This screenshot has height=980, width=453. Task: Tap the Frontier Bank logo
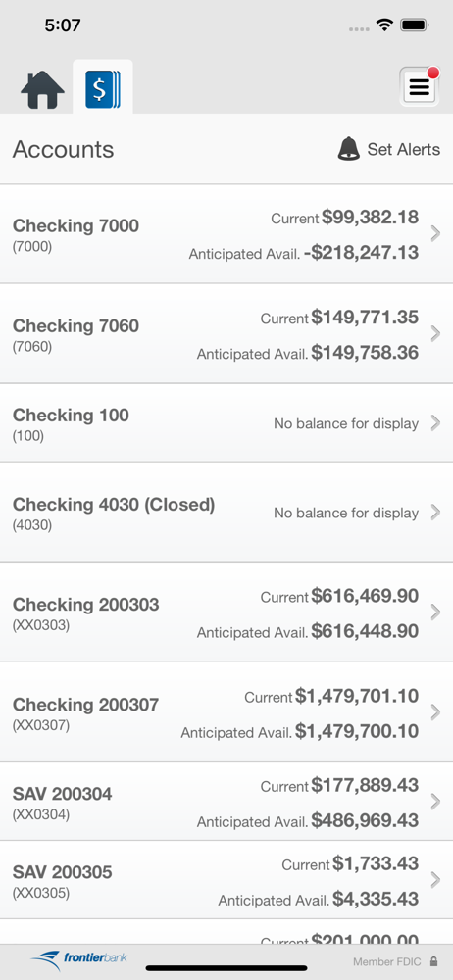79,958
